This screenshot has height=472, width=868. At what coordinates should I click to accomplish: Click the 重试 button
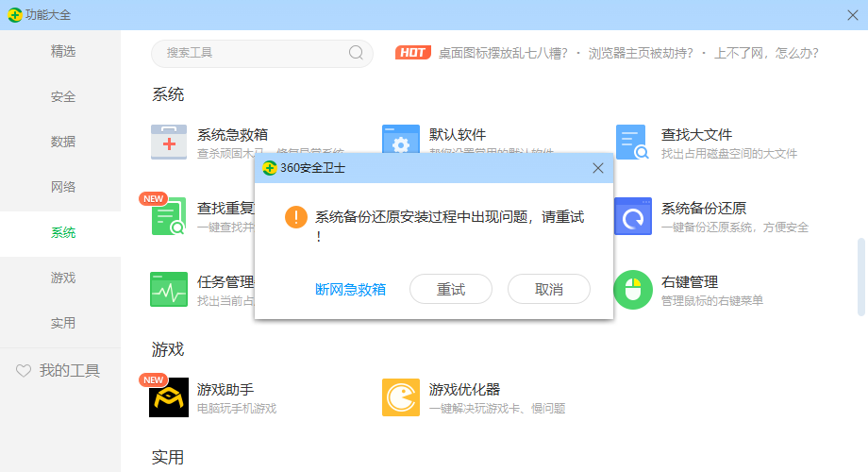pyautogui.click(x=451, y=289)
